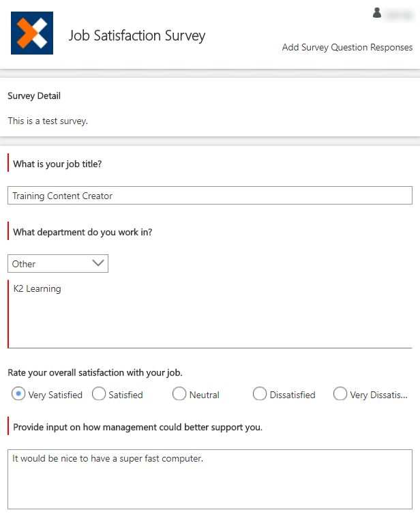The height and width of the screenshot is (525, 420).
Task: Open Add Survey Question Responses link
Action: click(347, 48)
